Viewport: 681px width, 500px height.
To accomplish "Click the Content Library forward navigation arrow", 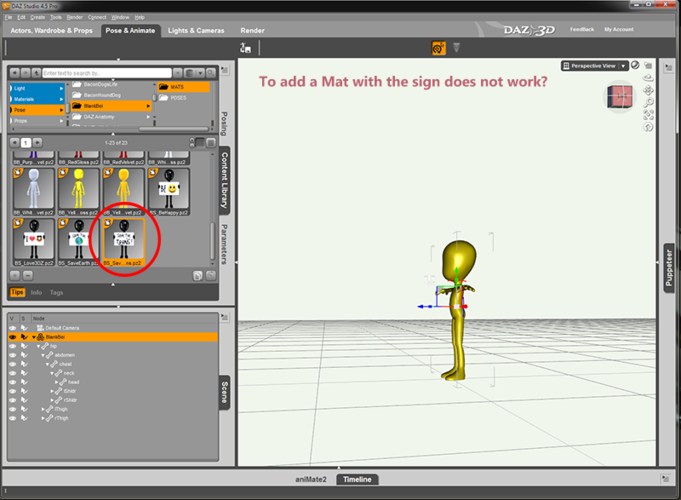I will coord(26,73).
